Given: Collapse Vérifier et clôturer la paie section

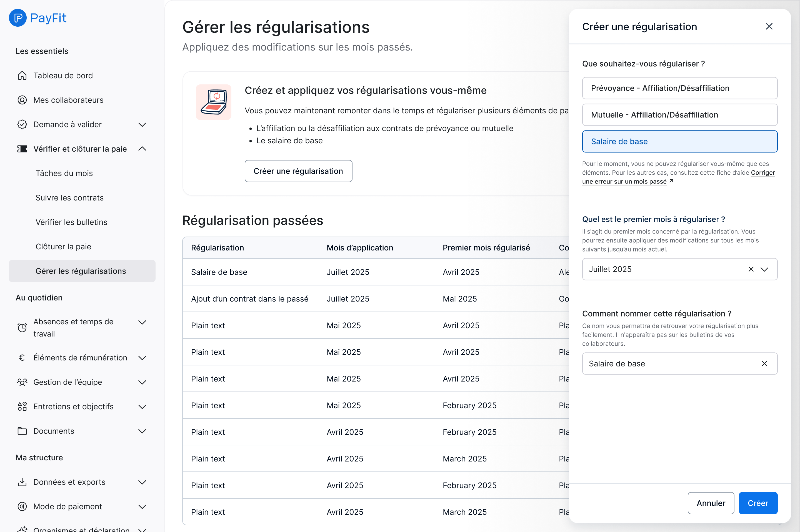Looking at the screenshot, I should point(142,149).
